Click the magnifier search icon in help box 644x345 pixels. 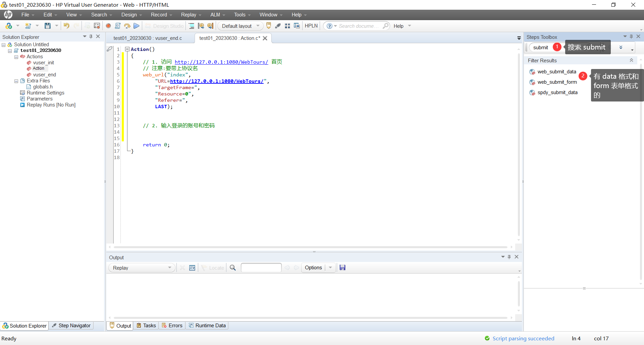tap(386, 26)
